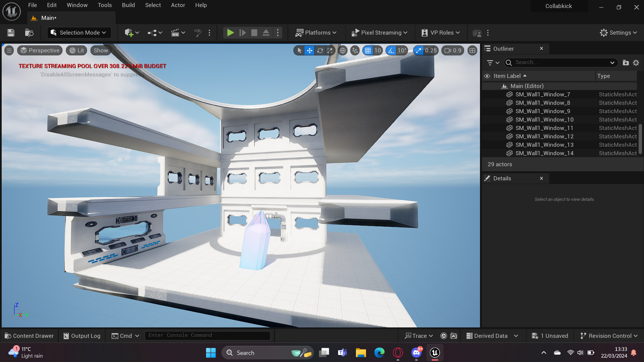Open the Outliner filter options icon
Viewport: 644px width, 362px height.
point(493,63)
